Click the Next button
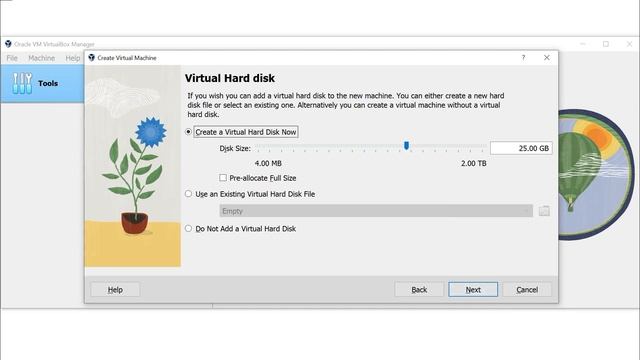The image size is (640, 360). pyautogui.click(x=473, y=289)
